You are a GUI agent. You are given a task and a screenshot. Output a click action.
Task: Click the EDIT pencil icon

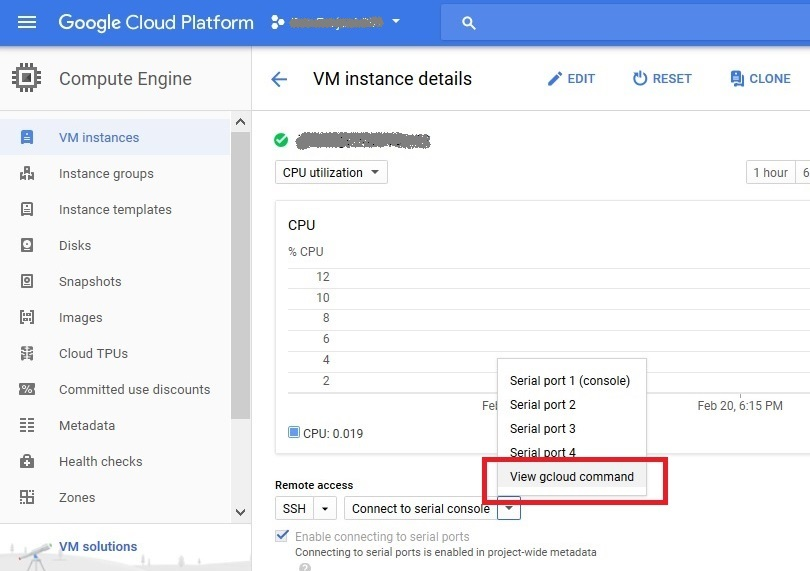pos(554,79)
